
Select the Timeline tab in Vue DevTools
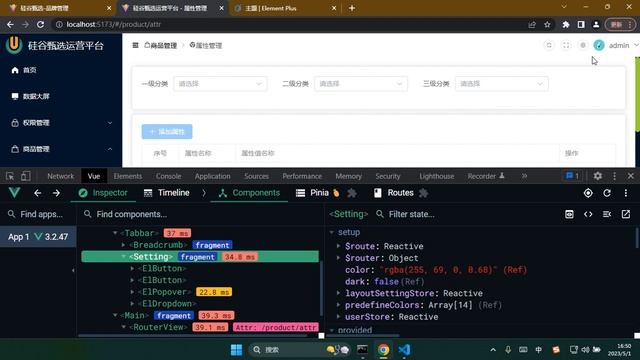pyautogui.click(x=167, y=193)
